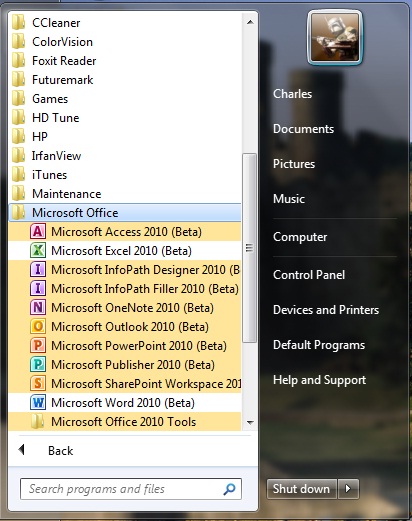Click the iTunes folder icon

pos(19,175)
